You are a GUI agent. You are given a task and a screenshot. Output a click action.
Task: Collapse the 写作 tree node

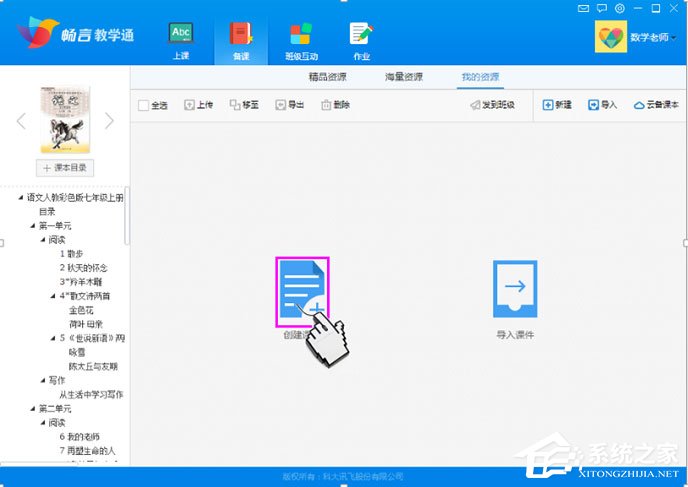click(43, 380)
